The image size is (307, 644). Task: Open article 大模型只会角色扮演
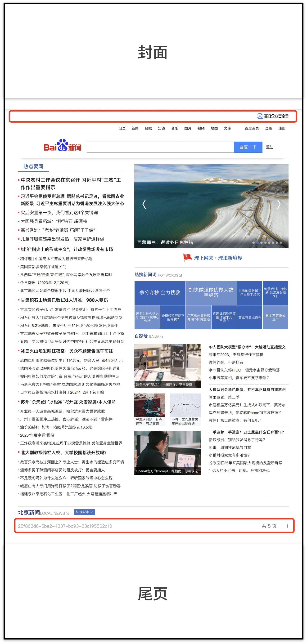[247, 389]
